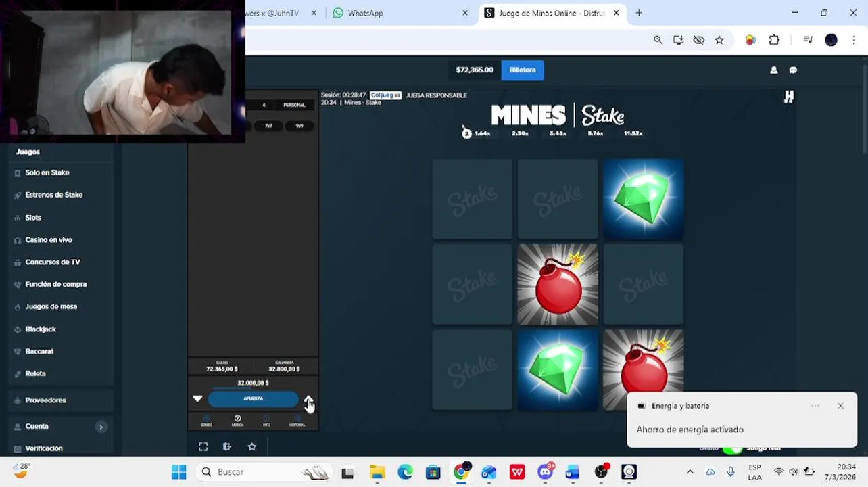Open Baccarat category
The height and width of the screenshot is (487, 868).
39,352
